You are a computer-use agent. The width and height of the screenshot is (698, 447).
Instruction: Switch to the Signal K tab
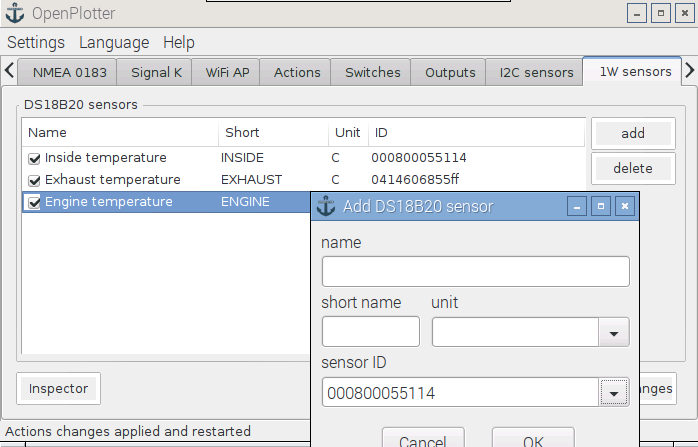(x=156, y=73)
